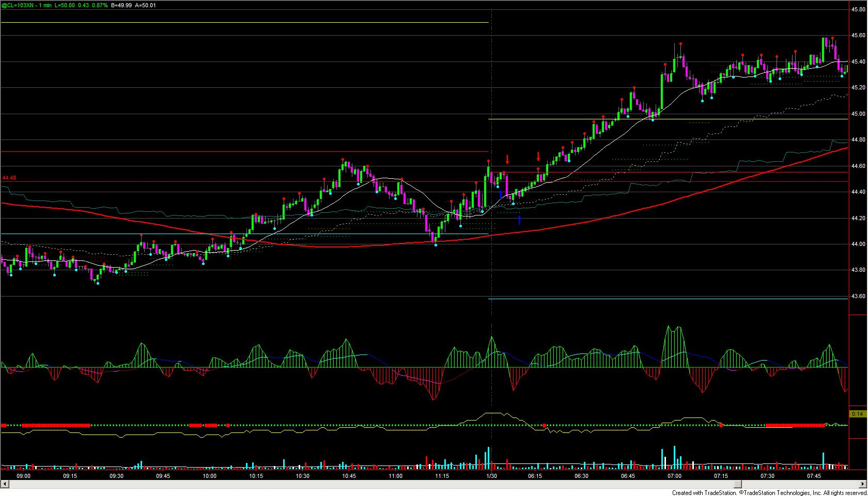Click the 11:15 time axis label

tap(442, 476)
